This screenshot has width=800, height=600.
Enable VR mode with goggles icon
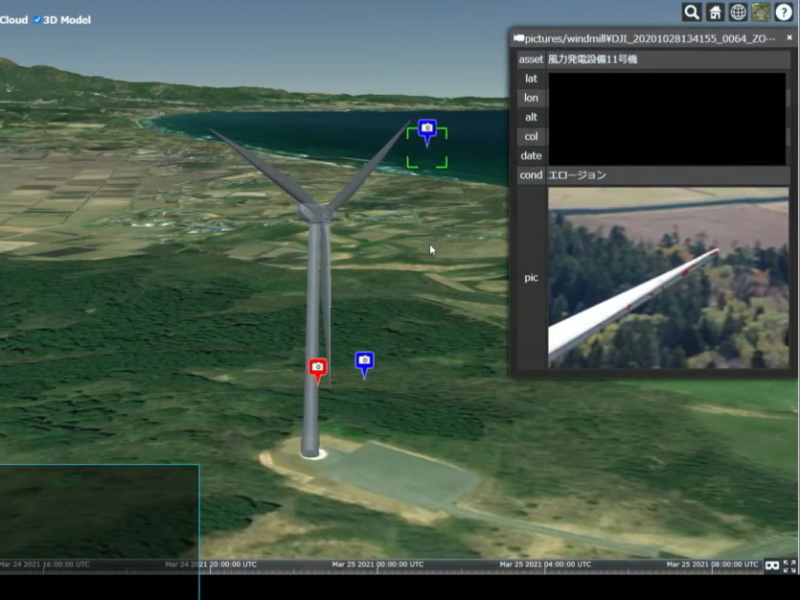771,565
